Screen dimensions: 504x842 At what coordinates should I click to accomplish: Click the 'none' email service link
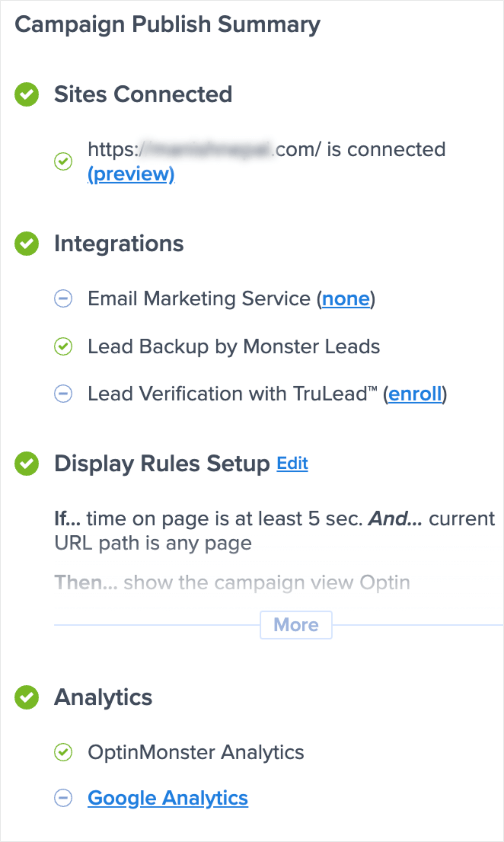pyautogui.click(x=346, y=299)
